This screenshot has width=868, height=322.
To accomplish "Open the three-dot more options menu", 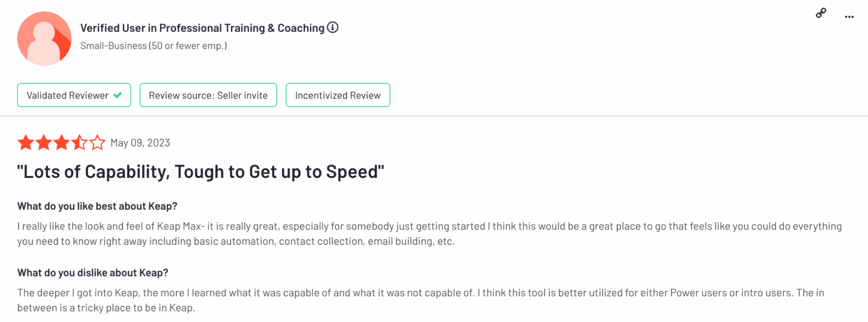I will coord(849,17).
